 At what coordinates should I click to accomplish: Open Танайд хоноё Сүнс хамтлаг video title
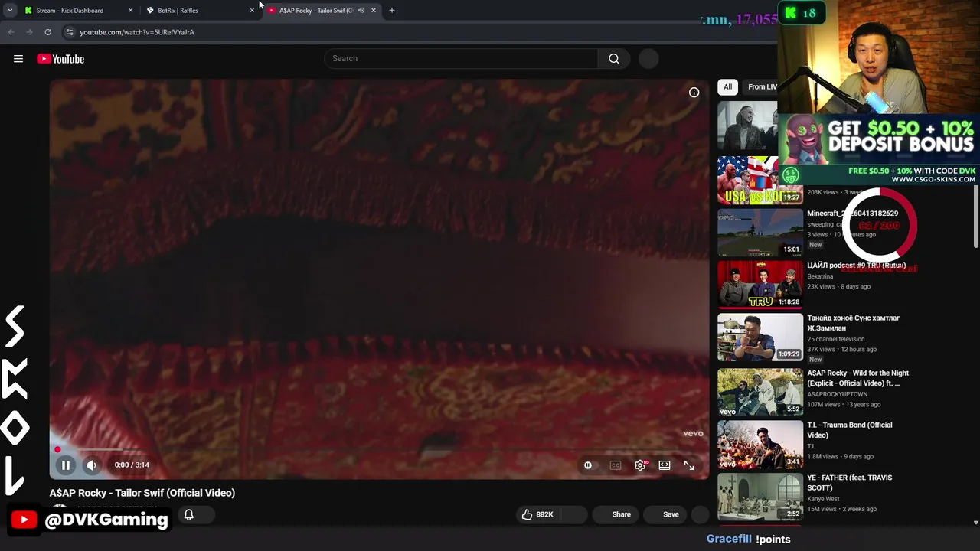(x=853, y=323)
